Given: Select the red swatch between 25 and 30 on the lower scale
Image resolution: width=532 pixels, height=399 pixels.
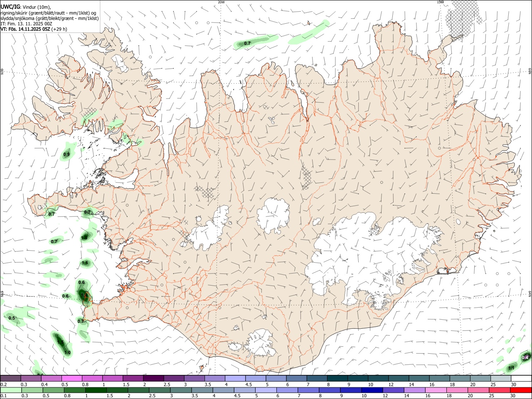Looking at the screenshot, I should pos(500,390).
